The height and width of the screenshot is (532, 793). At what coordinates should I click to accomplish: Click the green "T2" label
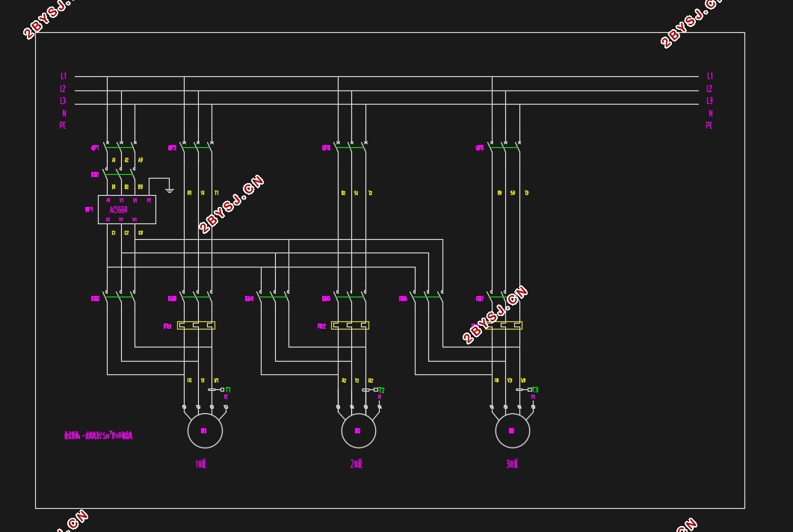[x=382, y=390]
